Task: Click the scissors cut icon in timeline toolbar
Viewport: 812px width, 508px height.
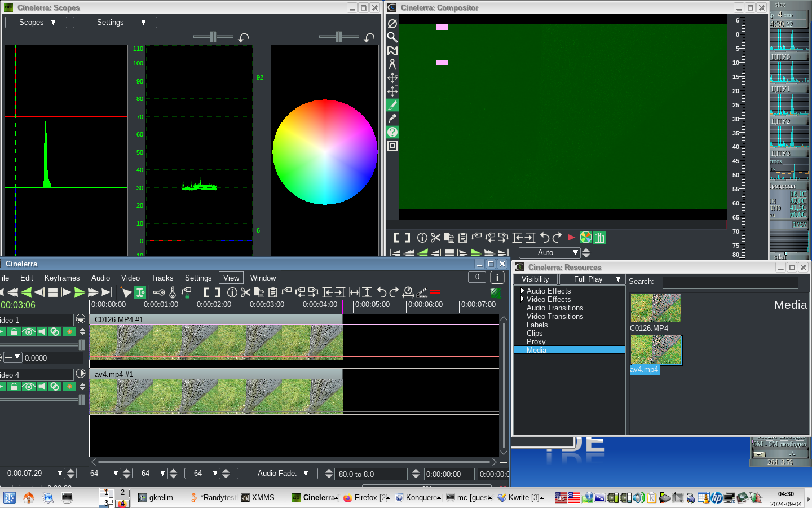Action: pyautogui.click(x=245, y=292)
